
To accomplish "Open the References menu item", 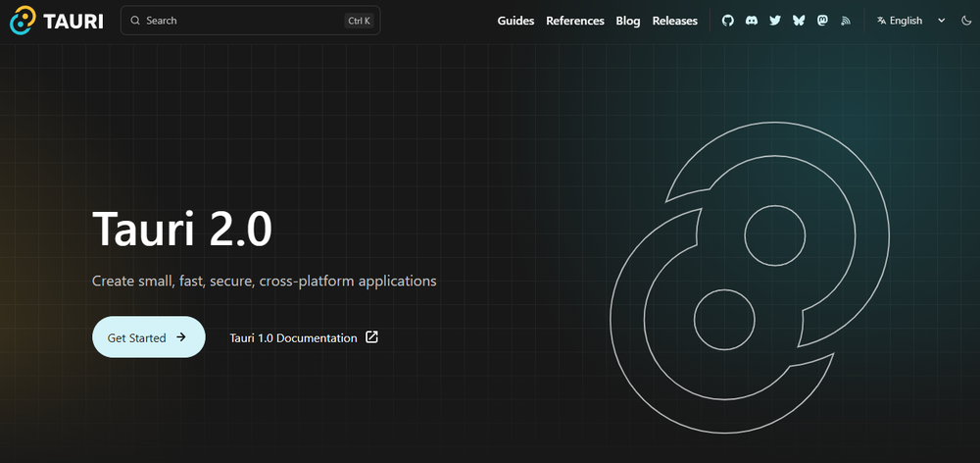I will [x=575, y=21].
